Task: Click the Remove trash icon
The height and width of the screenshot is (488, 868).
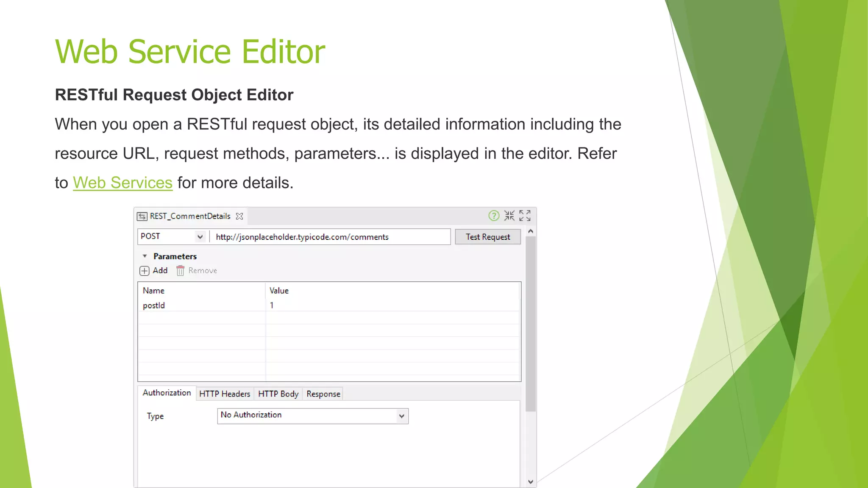Action: pyautogui.click(x=180, y=270)
